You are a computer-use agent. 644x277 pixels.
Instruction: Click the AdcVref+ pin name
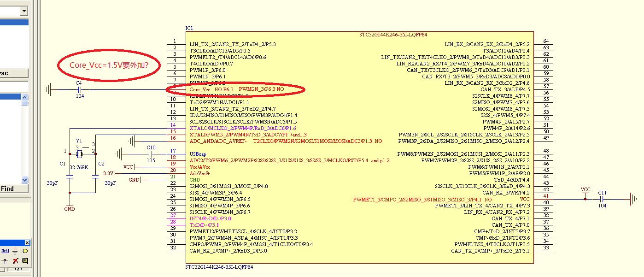(x=199, y=173)
